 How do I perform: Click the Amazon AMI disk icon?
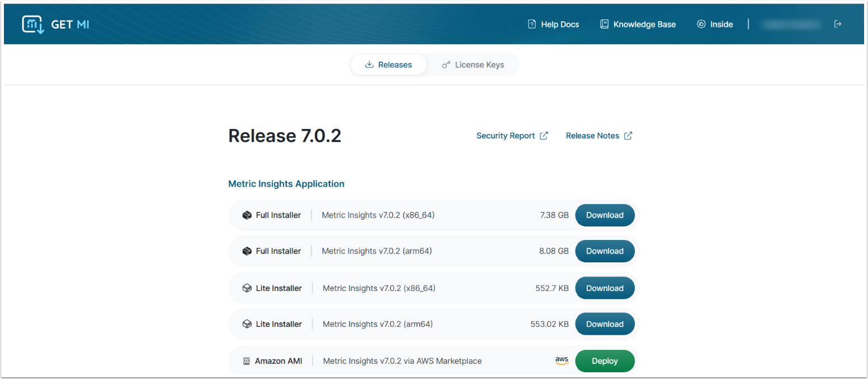(x=247, y=361)
